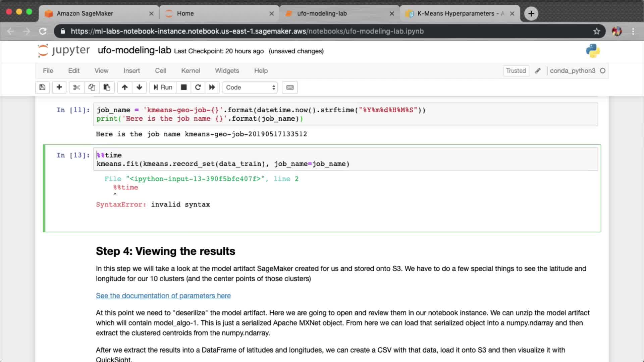Restart the kernel icon

point(198,87)
